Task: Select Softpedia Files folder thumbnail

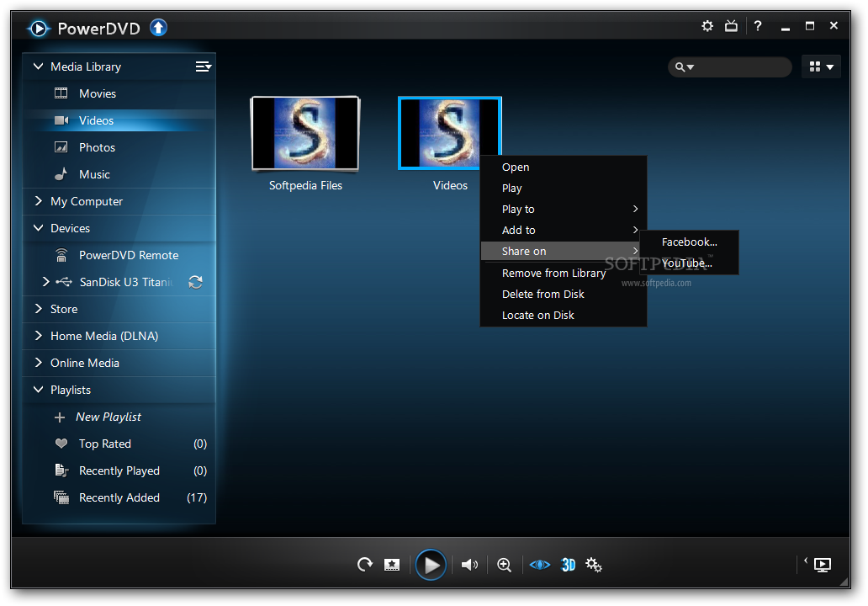Action: (305, 133)
